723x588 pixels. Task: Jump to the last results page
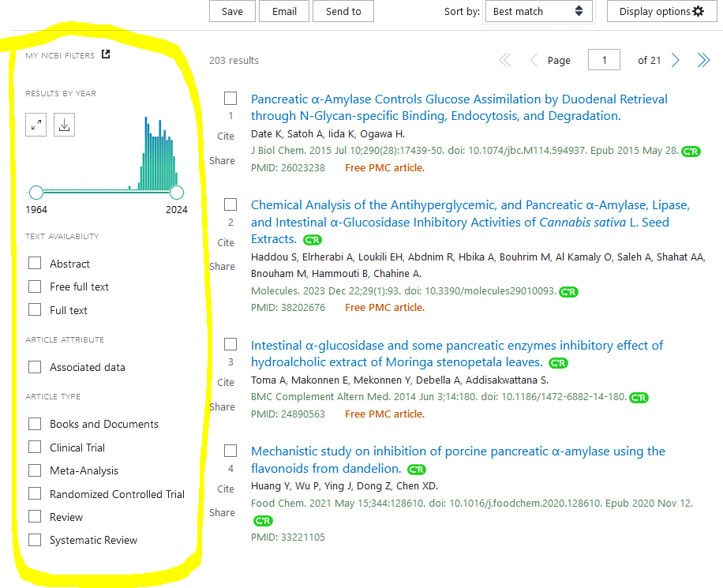703,61
